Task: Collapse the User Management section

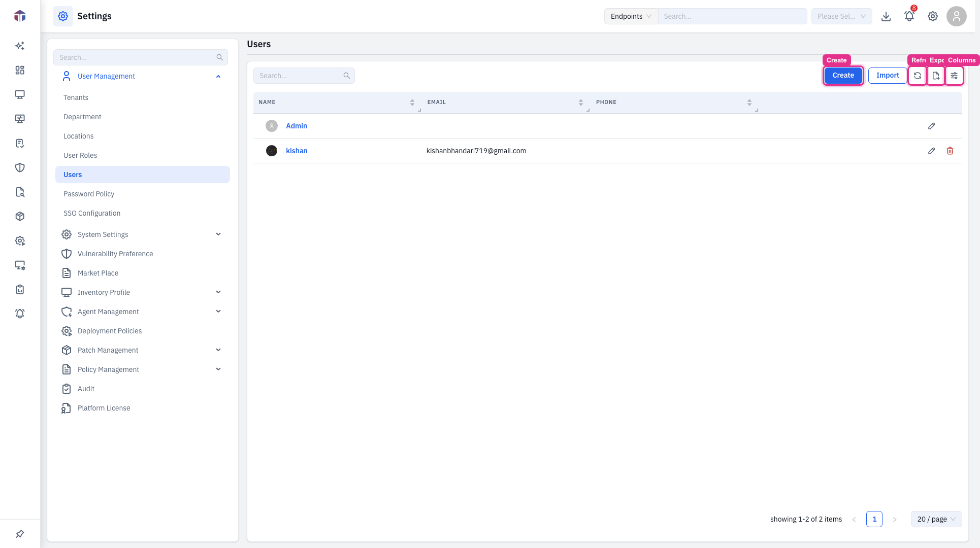Action: pyautogui.click(x=218, y=76)
